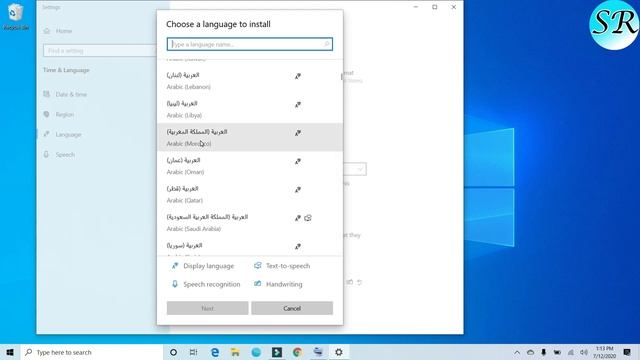The image size is (640, 360).
Task: Select Arabic (Lebanon) from the list
Action: [x=250, y=80]
